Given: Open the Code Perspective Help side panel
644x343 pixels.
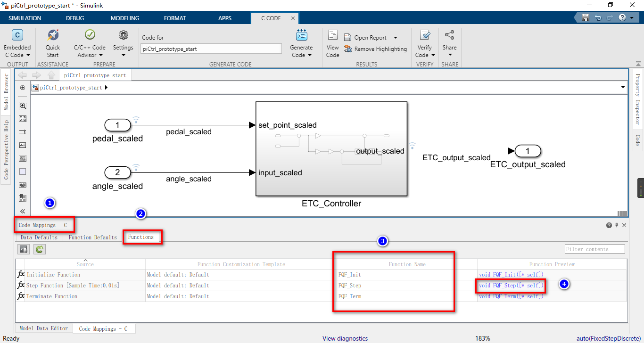Looking at the screenshot, I should tap(6, 150).
